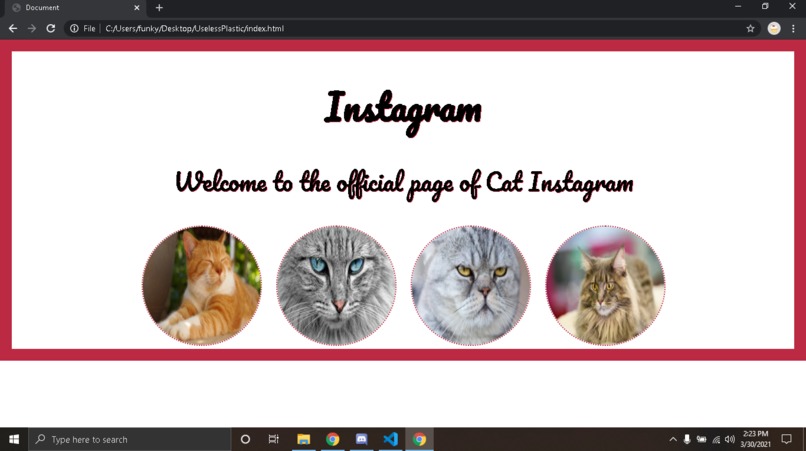
Task: Click the address bar URL index.html
Action: pyautogui.click(x=195, y=29)
